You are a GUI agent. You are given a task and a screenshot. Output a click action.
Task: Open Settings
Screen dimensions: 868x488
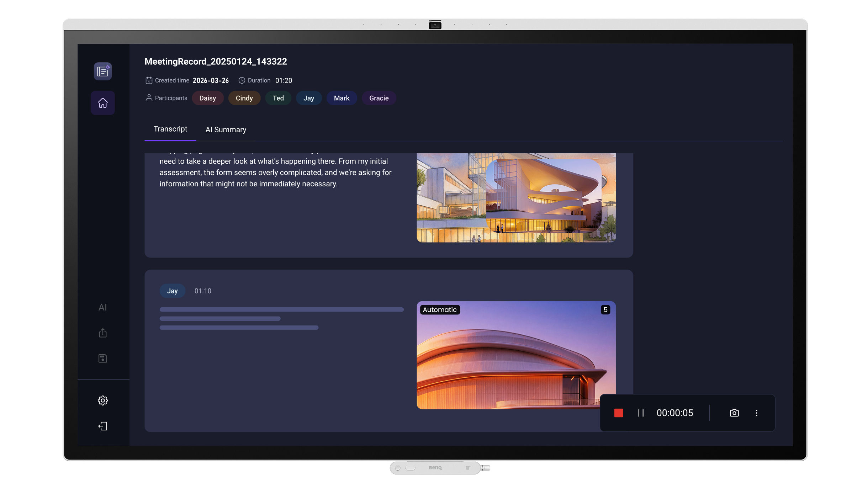[102, 400]
